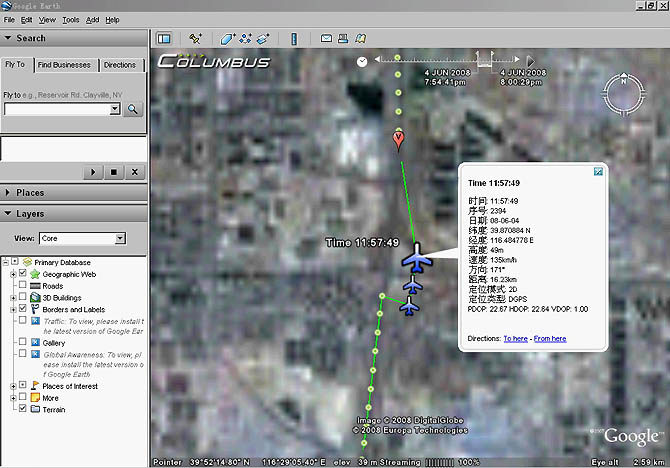Uncheck the Terrain layer
Image resolution: width=670 pixels, height=468 pixels.
tap(23, 409)
